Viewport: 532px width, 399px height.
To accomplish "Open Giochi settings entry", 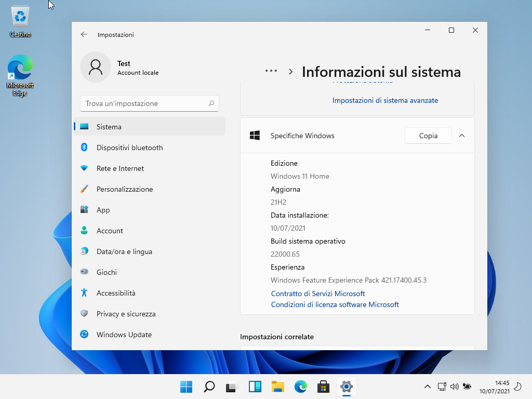I will pyautogui.click(x=150, y=272).
